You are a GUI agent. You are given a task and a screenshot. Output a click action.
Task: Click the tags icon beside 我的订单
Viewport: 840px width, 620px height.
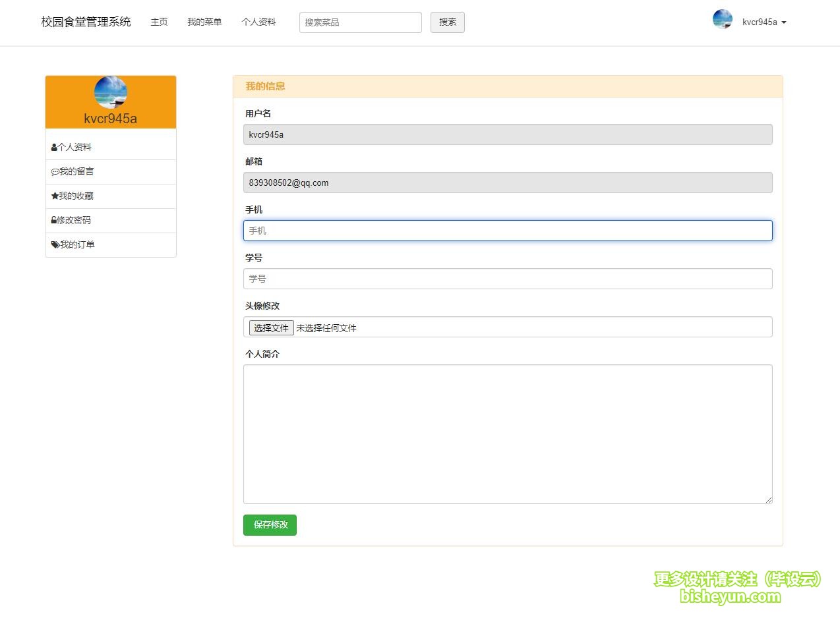click(55, 244)
